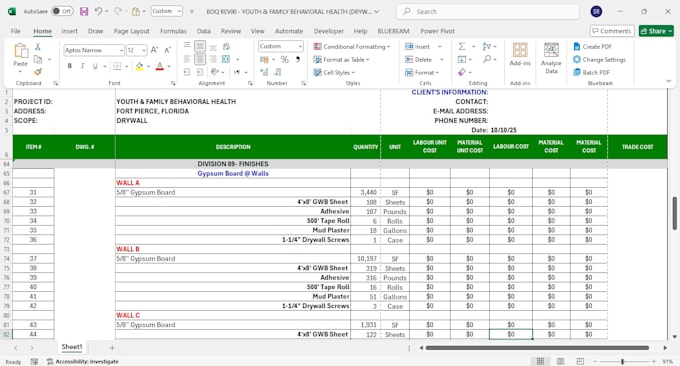Toggle Align Left
Screen dimensions: 680x366
[x=187, y=59]
